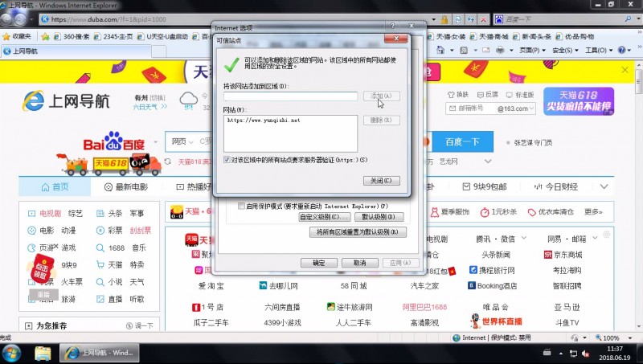Click the red envelope 点击领取 icon
Screen dimensions: 643x364
click(x=42, y=268)
